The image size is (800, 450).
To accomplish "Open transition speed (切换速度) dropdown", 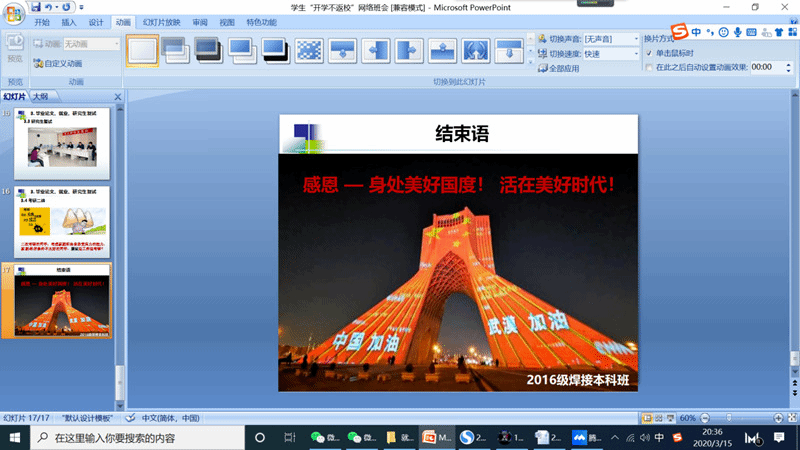I will pyautogui.click(x=610, y=54).
